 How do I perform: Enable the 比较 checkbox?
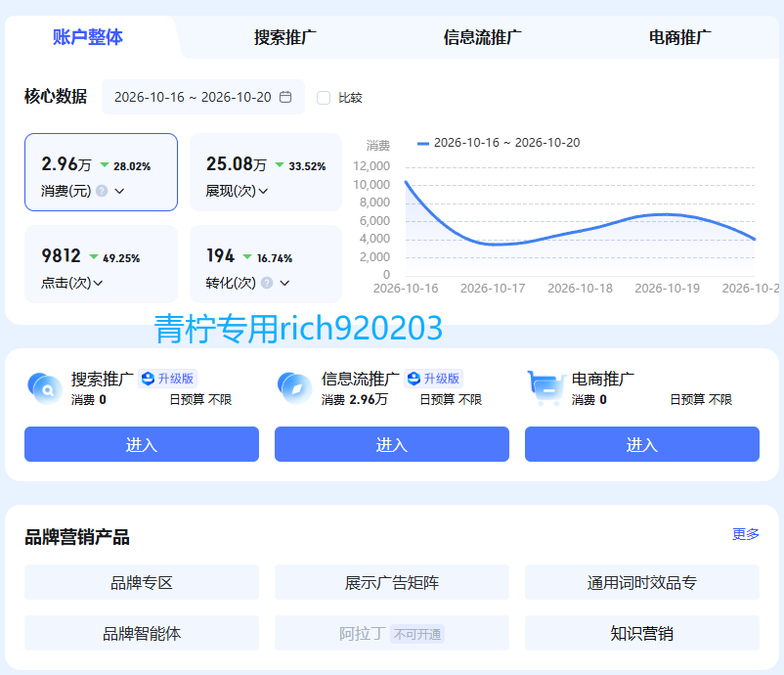tap(324, 98)
